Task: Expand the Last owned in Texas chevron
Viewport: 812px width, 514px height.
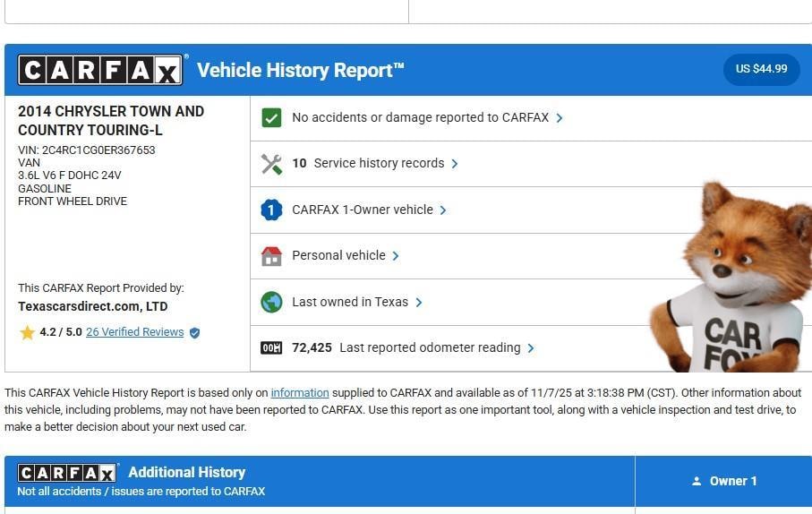Action: tap(419, 303)
